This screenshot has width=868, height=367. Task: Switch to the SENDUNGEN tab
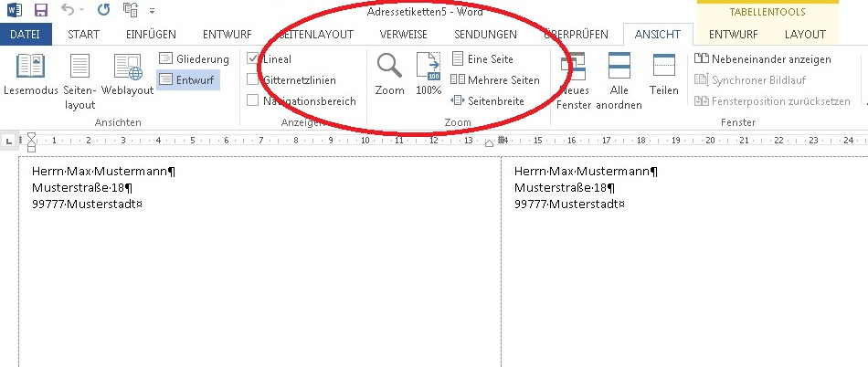coord(485,34)
